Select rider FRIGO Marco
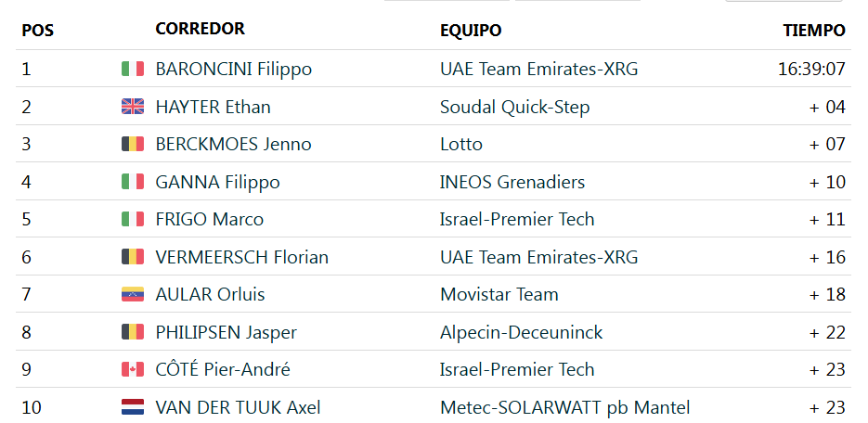 pos(209,220)
